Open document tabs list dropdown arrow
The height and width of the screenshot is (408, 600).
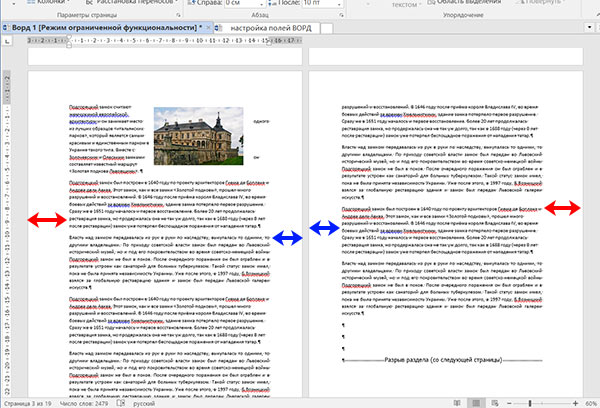(x=590, y=27)
